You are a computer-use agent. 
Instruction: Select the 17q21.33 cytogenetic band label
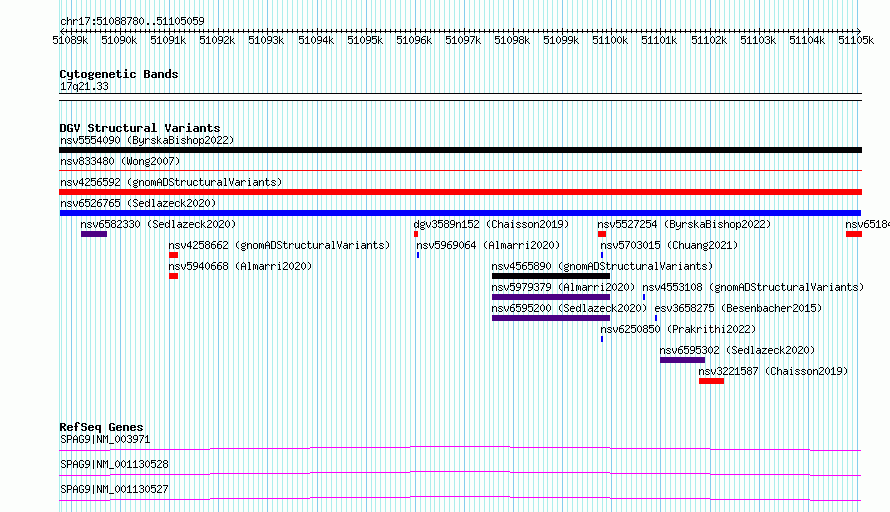[x=84, y=87]
